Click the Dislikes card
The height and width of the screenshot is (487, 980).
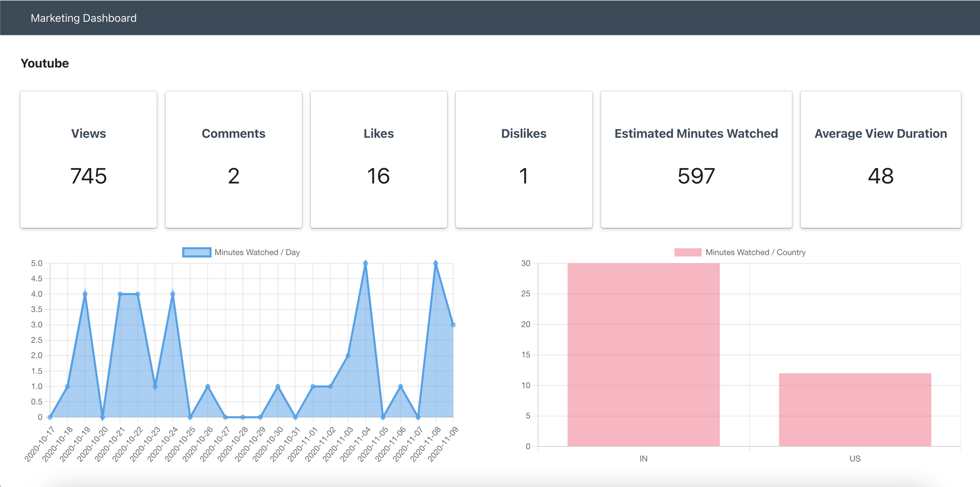(523, 159)
